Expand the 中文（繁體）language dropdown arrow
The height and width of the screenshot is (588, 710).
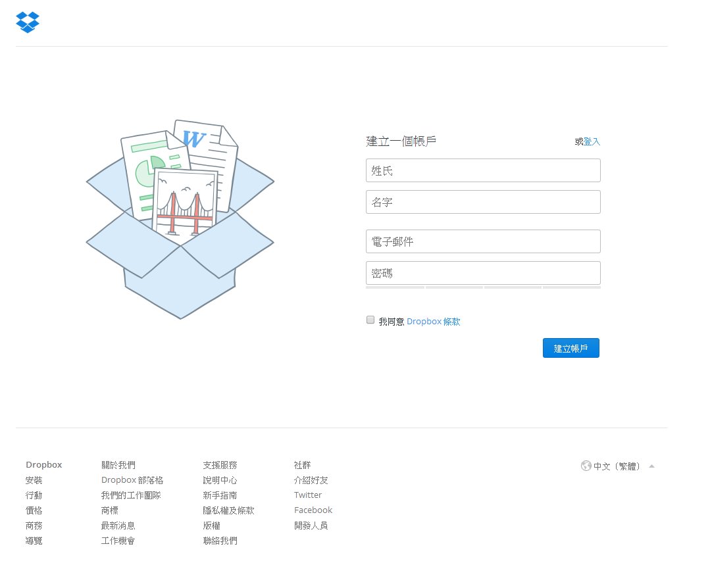pos(651,466)
